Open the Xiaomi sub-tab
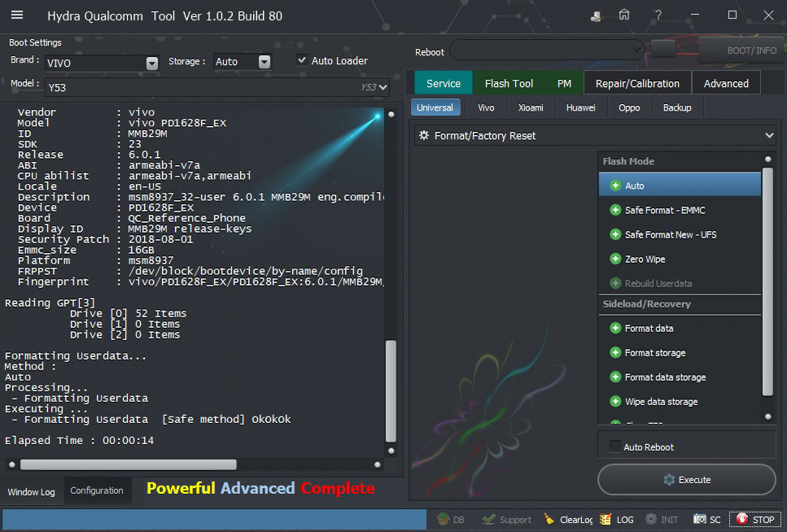Screen dimensions: 787x532 click(531, 107)
